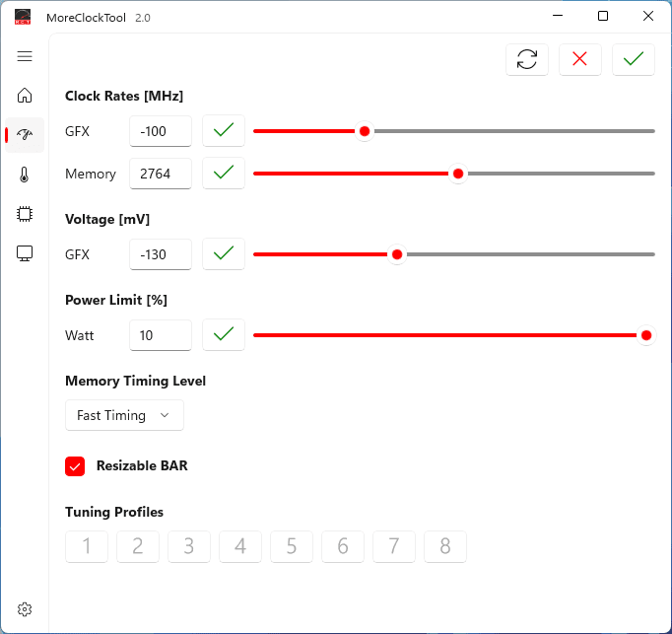Confirm the Memory clock rate value

click(x=224, y=173)
